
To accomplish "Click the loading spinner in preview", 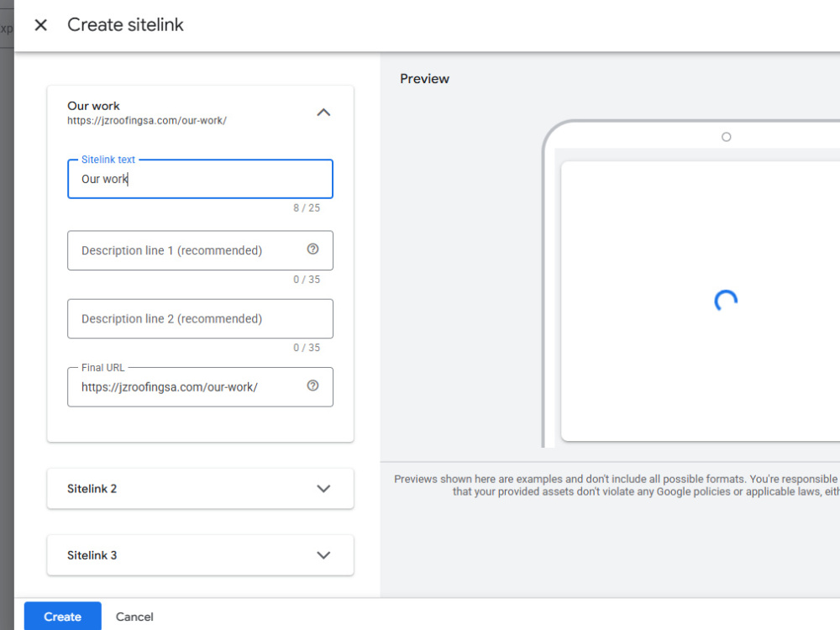I will tap(726, 301).
